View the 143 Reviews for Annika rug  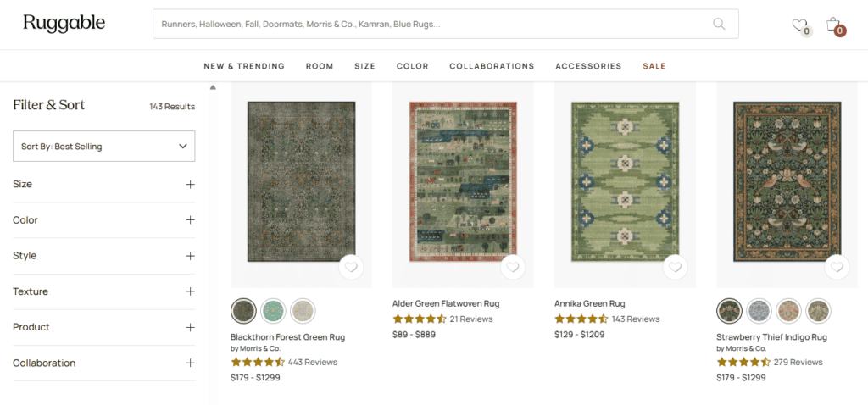[636, 319]
